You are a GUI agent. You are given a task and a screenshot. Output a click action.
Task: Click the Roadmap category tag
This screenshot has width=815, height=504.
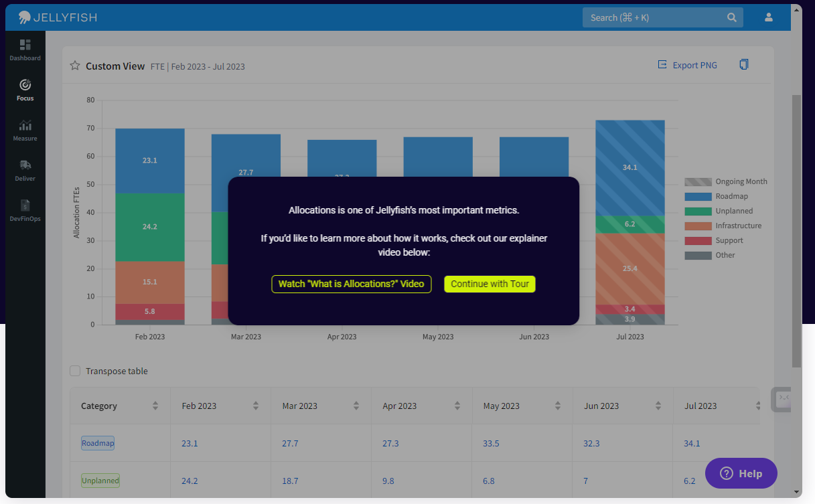point(98,443)
